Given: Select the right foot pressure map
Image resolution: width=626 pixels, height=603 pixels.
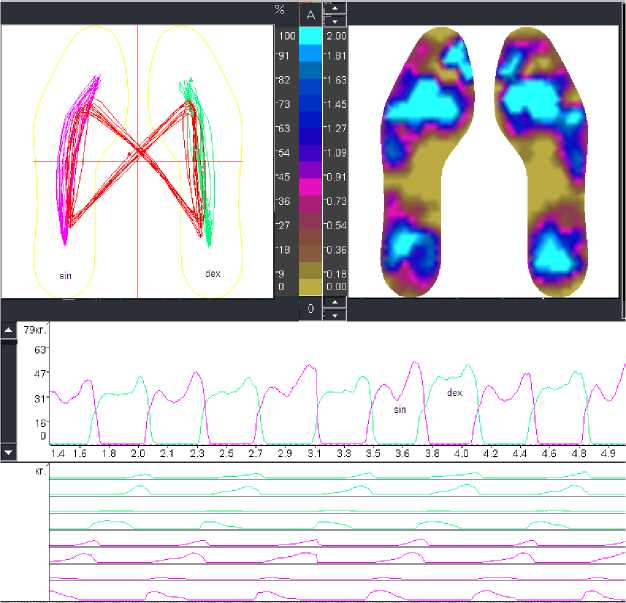Looking at the screenshot, I should 541,162.
